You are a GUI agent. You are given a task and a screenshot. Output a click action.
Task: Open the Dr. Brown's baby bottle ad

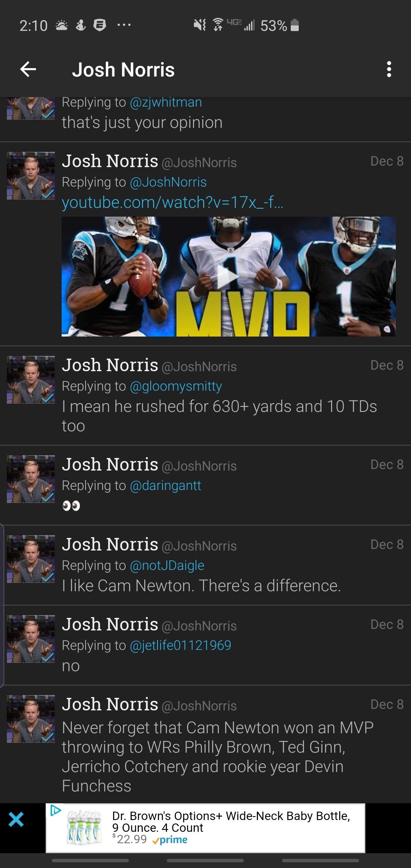(205, 828)
